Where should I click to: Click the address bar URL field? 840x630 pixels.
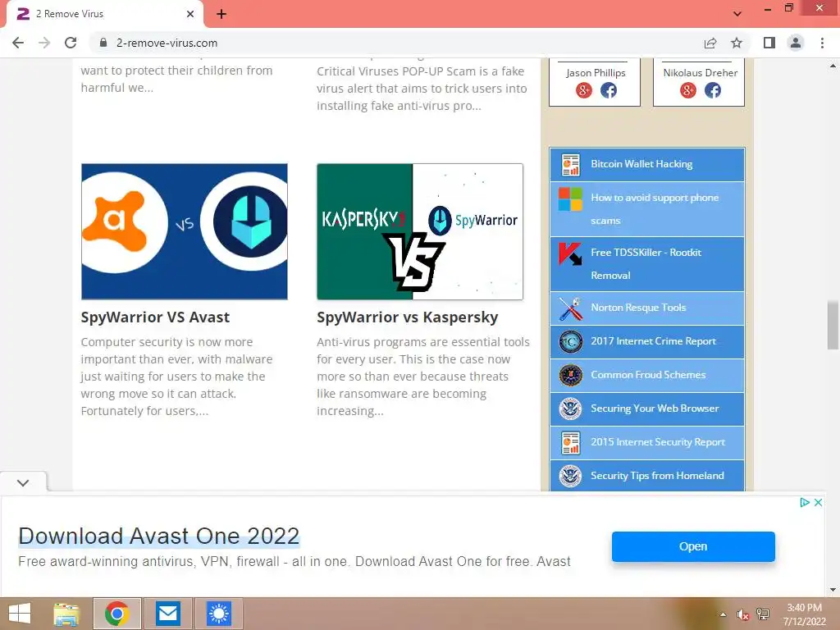pos(396,43)
